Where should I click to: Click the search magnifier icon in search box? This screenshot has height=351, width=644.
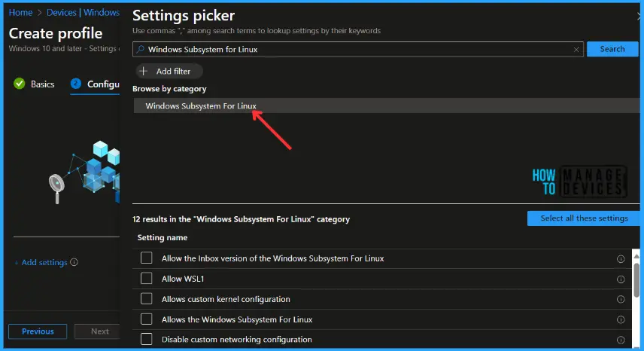coord(141,49)
